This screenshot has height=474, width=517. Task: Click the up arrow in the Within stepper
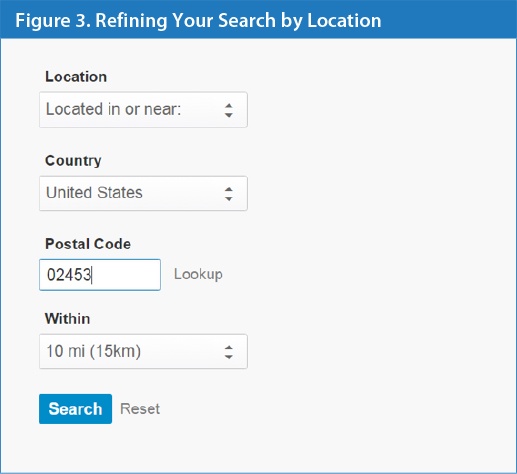229,348
